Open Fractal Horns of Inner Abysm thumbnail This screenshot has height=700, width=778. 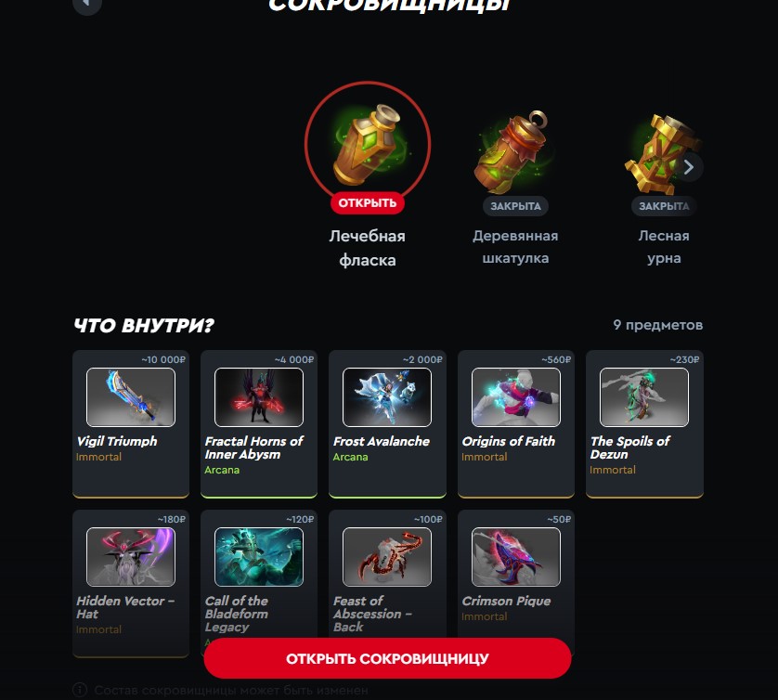(x=259, y=396)
